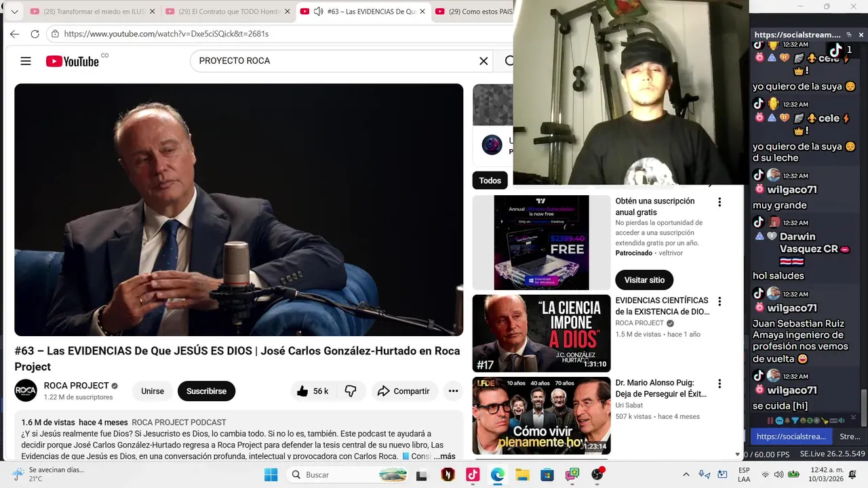Mute the tab via its speaker icon
Image resolution: width=868 pixels, height=488 pixels.
point(318,12)
